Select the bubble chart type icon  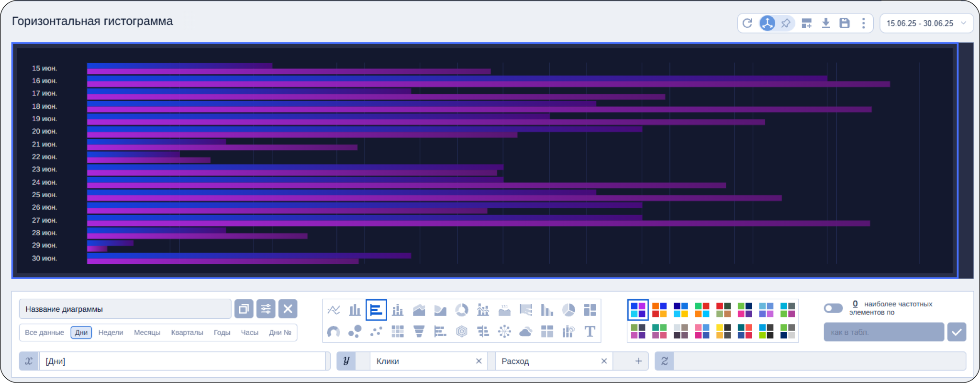click(355, 331)
